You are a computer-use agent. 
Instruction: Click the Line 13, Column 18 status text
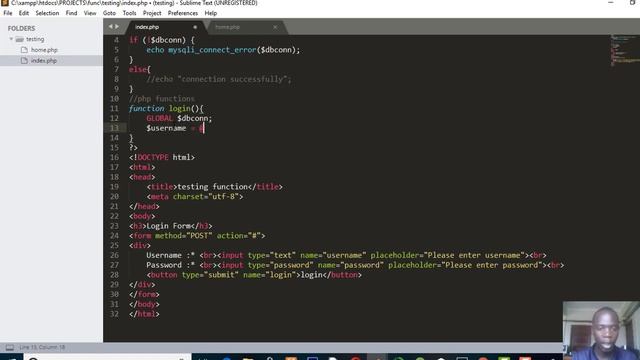(x=42, y=347)
